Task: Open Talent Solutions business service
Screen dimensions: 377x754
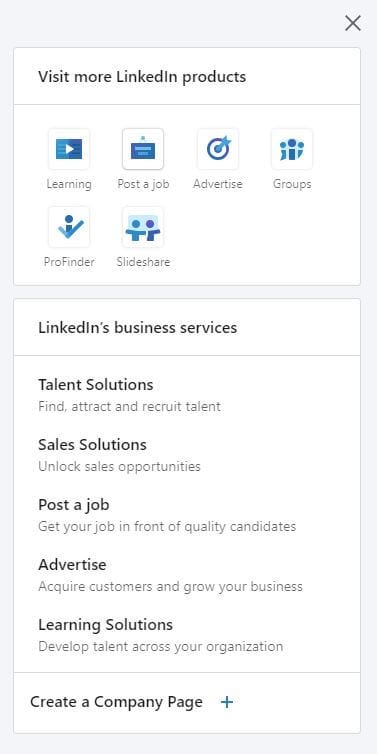Action: point(96,385)
